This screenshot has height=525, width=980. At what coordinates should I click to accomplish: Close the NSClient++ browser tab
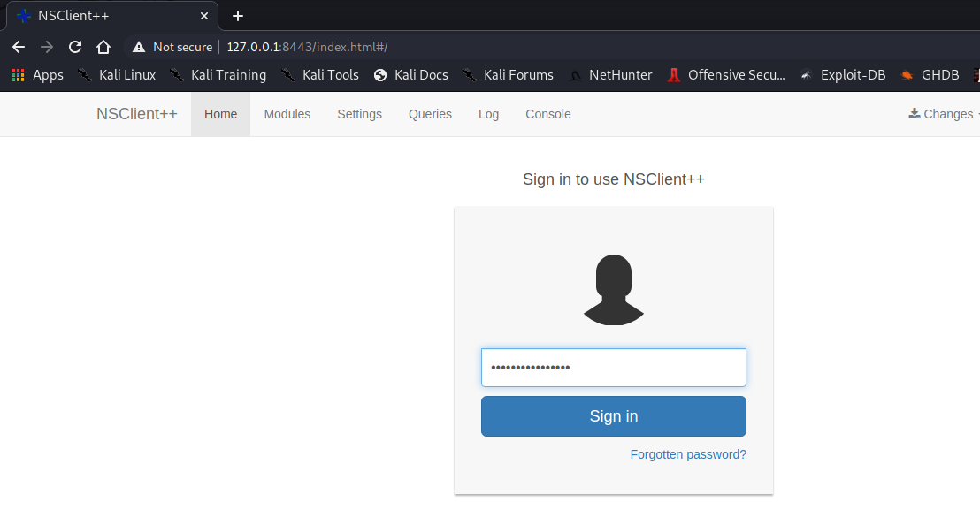pos(204,16)
